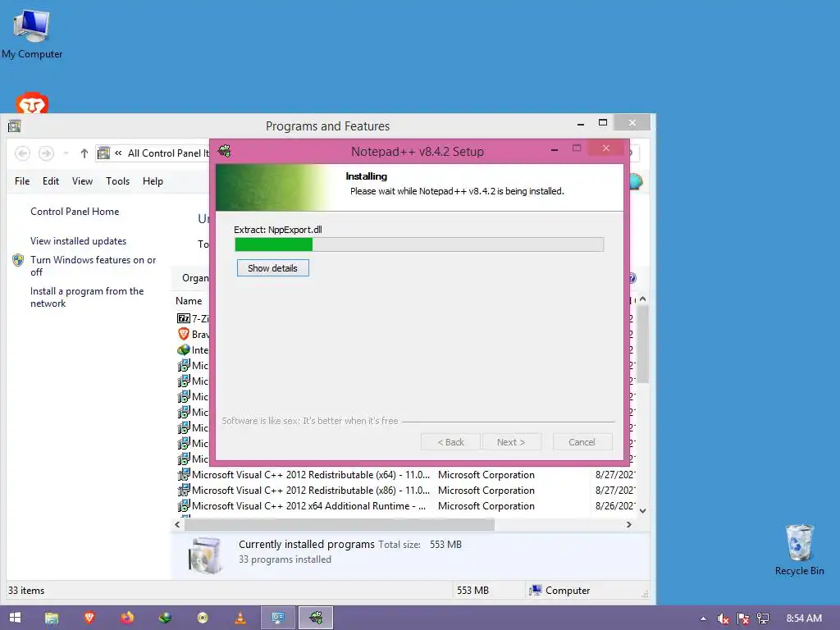Select Microsoft Visual C++ 2012 Redistributable (x64)

pyautogui.click(x=311, y=475)
